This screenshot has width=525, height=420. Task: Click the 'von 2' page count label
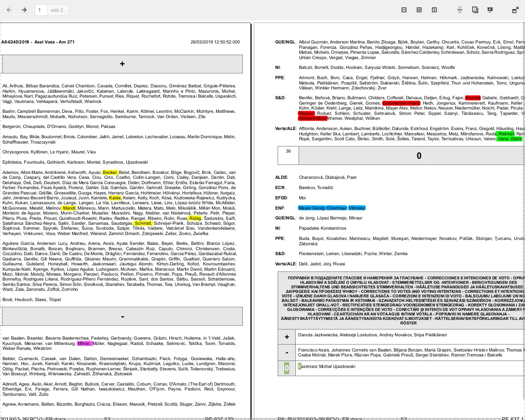pyautogui.click(x=57, y=10)
